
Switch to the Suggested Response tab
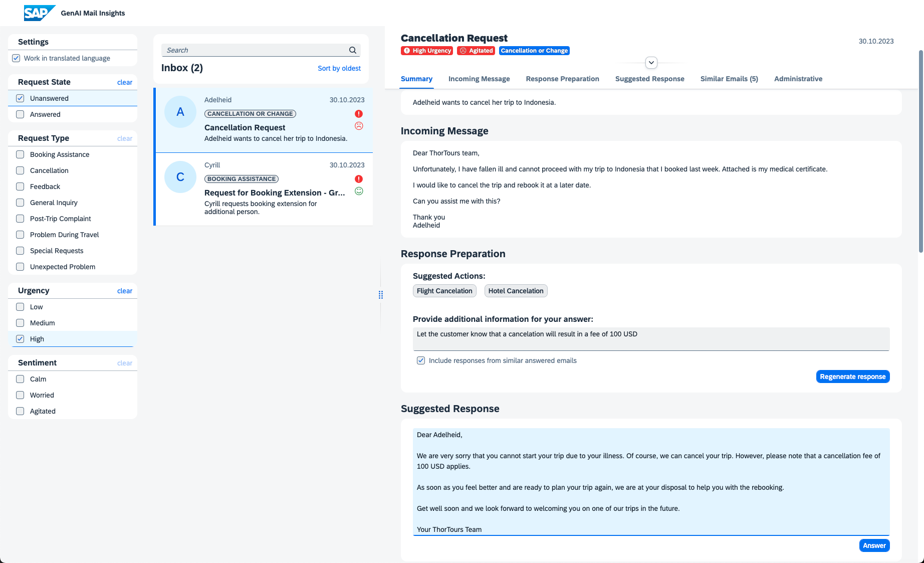pos(649,79)
